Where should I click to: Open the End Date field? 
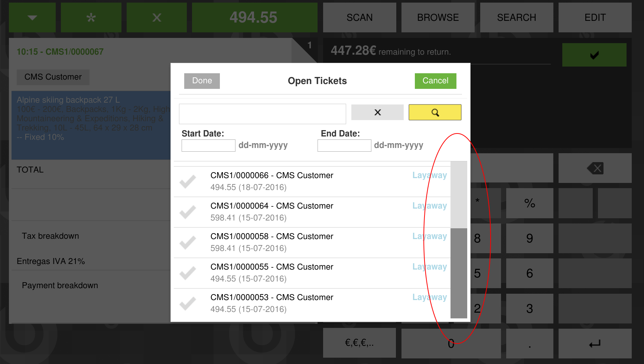pos(344,145)
